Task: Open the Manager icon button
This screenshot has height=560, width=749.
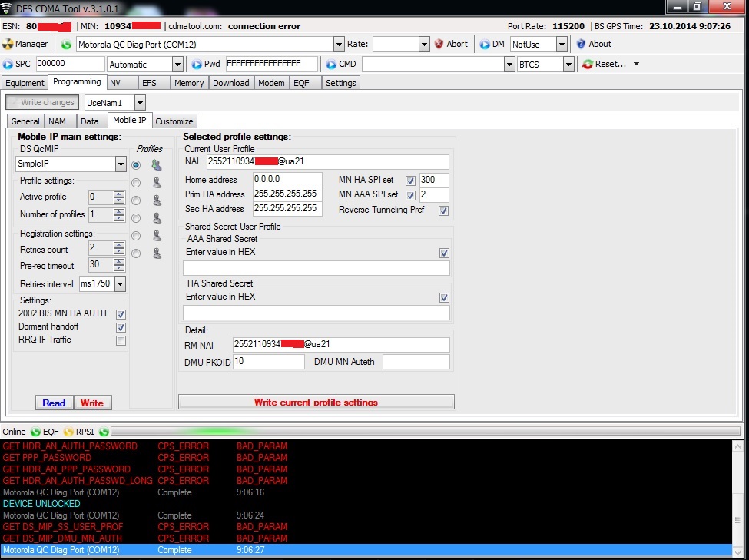Action: coord(8,44)
